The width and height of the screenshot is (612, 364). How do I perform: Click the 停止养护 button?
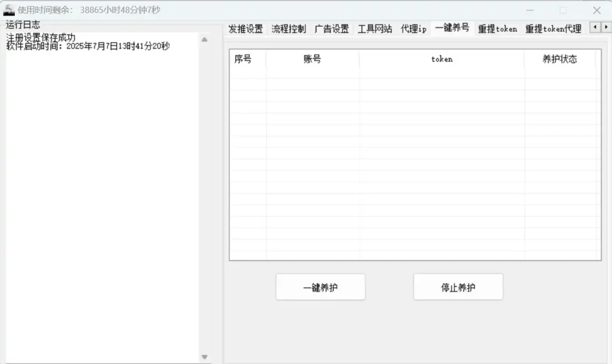[x=458, y=287]
